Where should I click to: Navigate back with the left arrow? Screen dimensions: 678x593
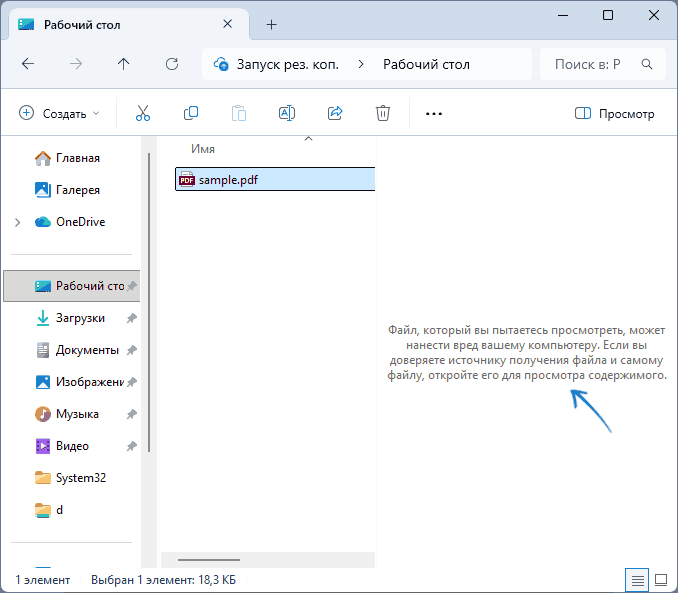click(28, 64)
